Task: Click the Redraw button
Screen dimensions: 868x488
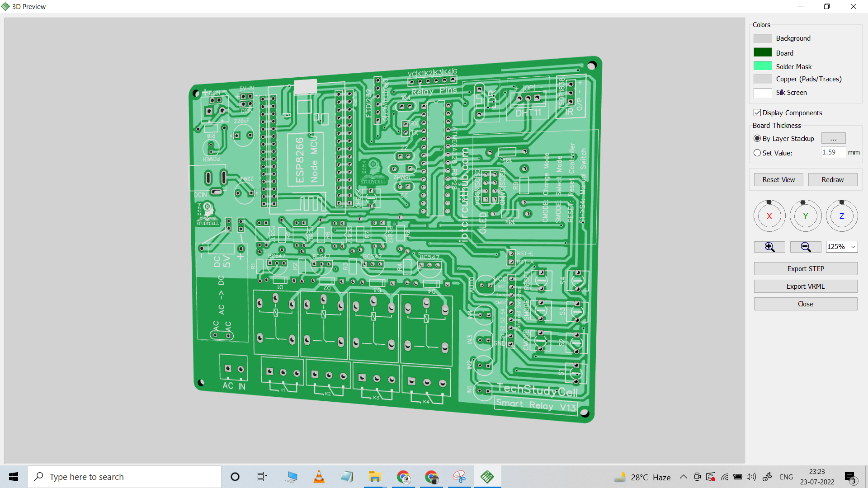Action: tap(833, 179)
